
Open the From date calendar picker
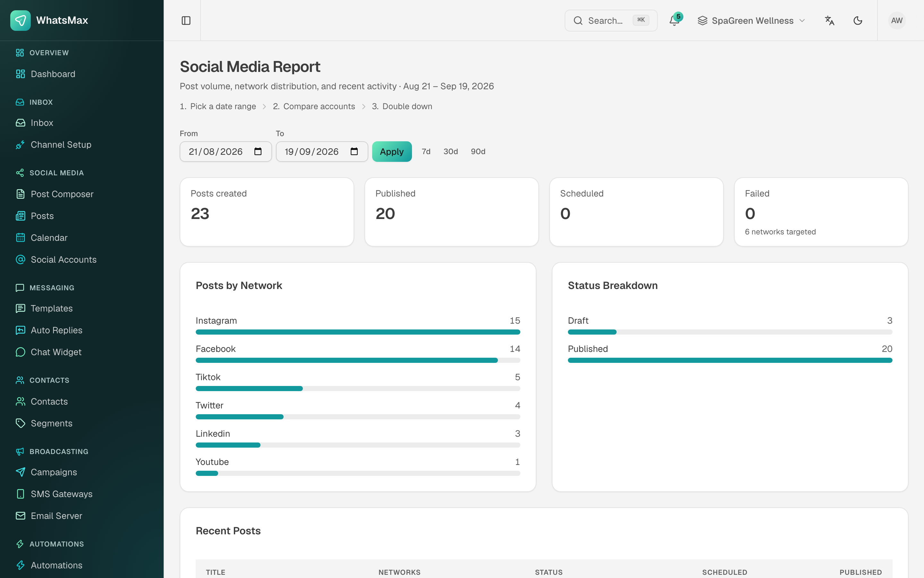pos(258,152)
